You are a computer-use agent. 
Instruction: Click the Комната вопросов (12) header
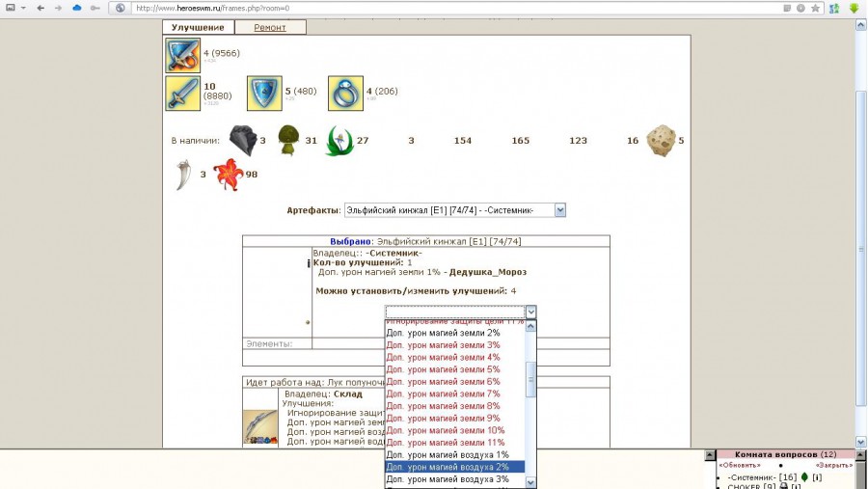click(785, 454)
